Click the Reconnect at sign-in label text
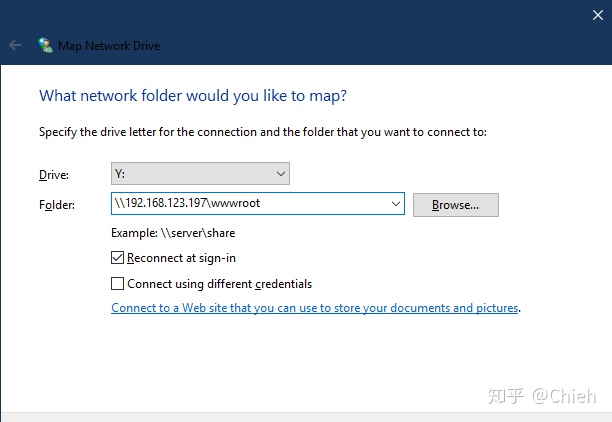Viewport: 612px width, 422px height. pos(181,258)
